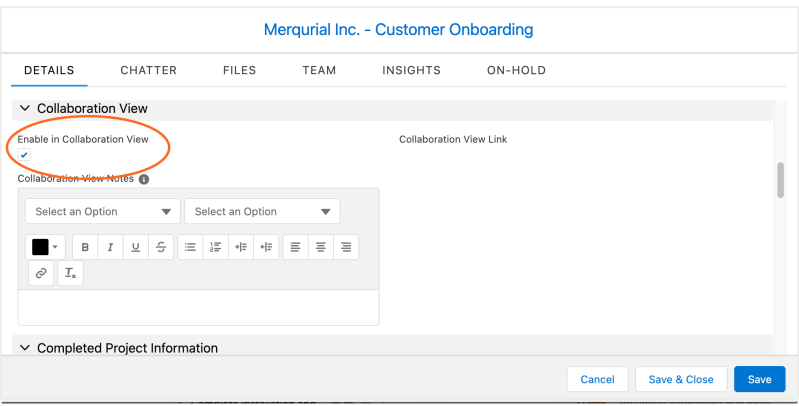Remove formatting from text

tap(70, 273)
